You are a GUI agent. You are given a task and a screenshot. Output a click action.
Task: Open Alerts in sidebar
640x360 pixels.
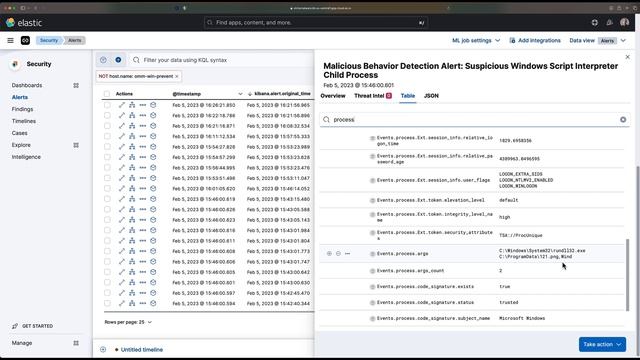[20, 97]
